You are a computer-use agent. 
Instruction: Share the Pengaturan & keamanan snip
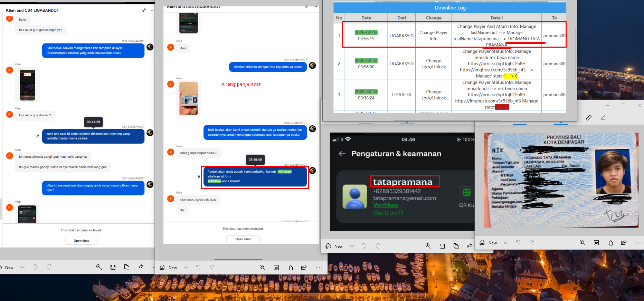(x=470, y=246)
